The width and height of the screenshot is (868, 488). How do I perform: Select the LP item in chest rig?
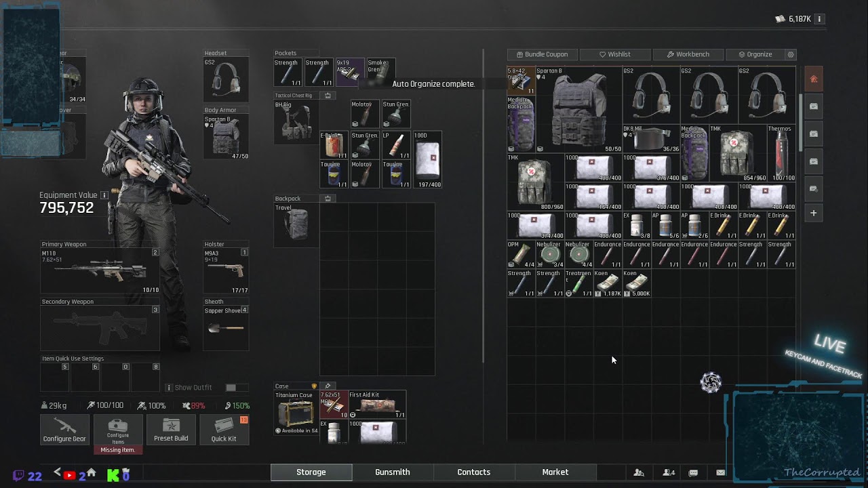[x=397, y=146]
